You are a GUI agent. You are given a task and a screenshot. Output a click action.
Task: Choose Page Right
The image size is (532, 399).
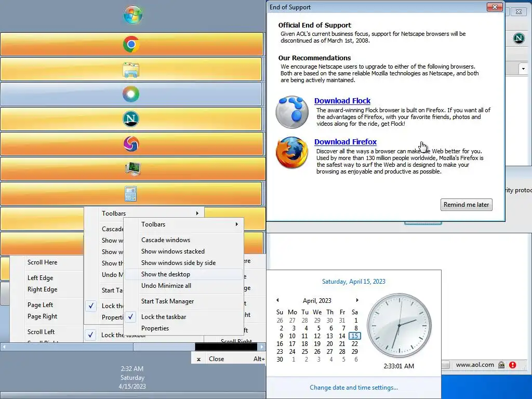coord(47,316)
